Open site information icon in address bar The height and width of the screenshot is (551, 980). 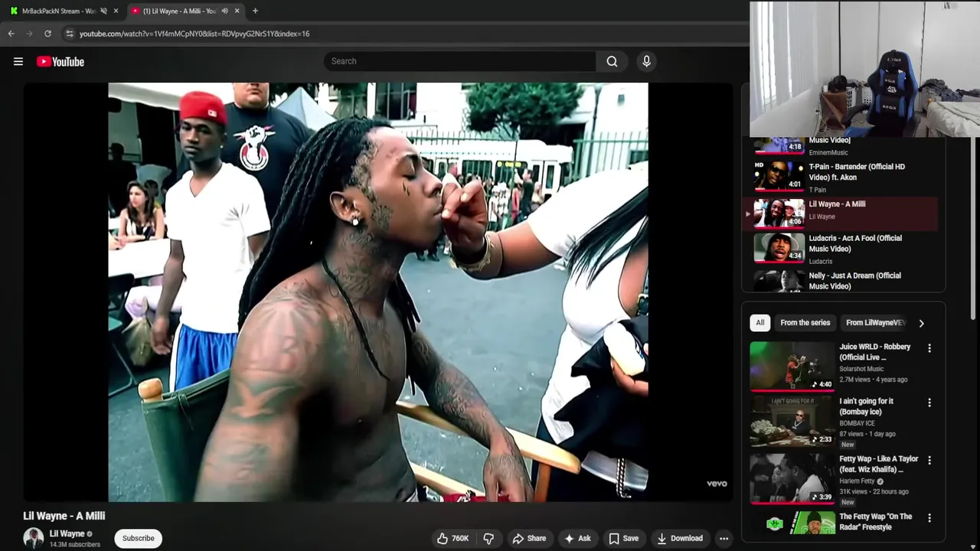pyautogui.click(x=70, y=34)
